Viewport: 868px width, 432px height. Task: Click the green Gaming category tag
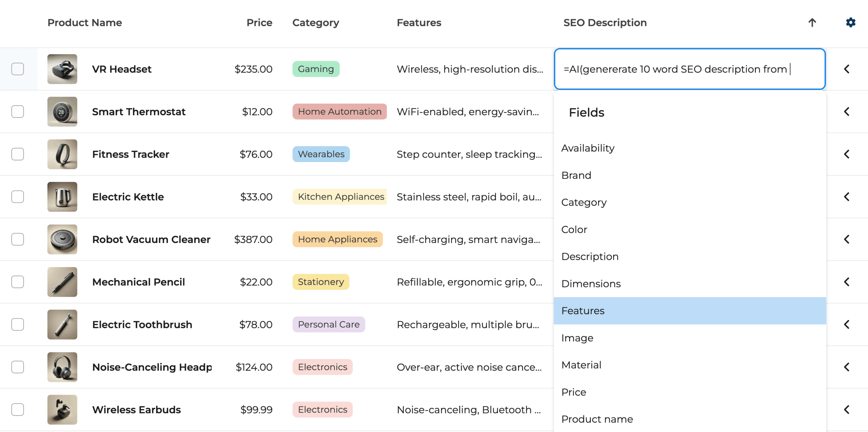pos(316,69)
